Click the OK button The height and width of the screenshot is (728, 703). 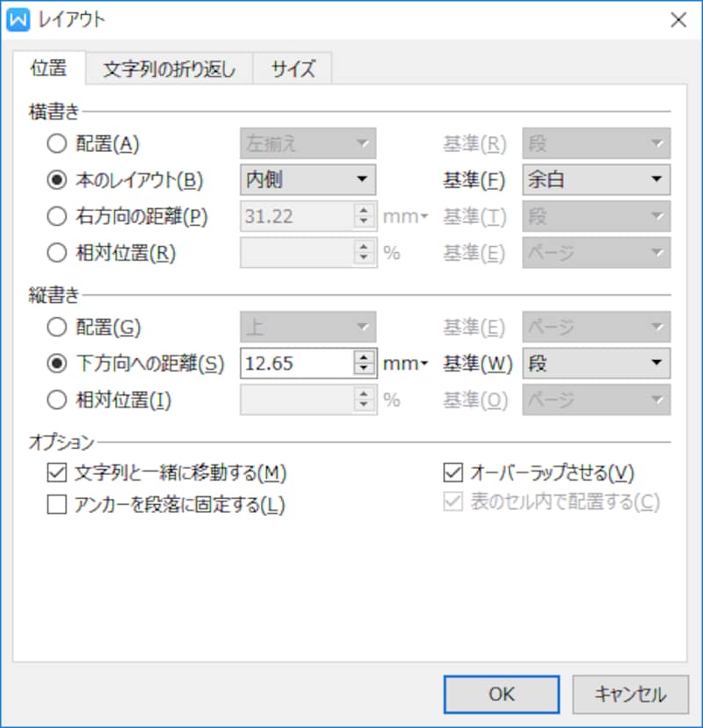[x=502, y=694]
